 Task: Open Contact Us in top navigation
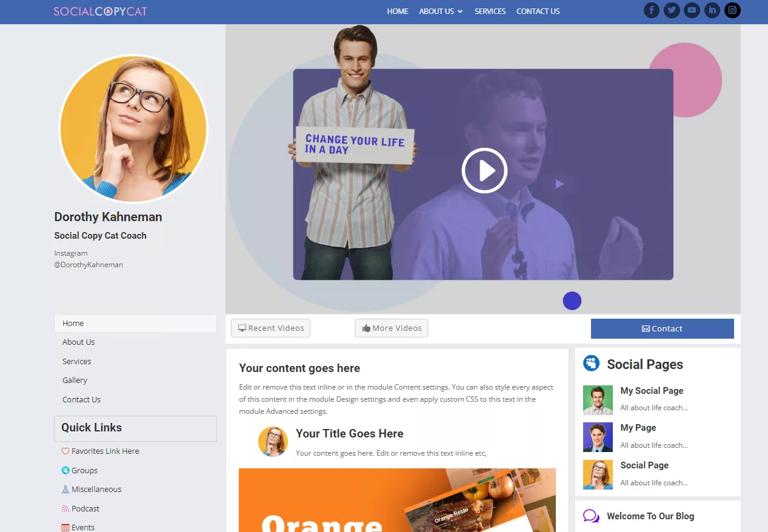[x=538, y=11]
